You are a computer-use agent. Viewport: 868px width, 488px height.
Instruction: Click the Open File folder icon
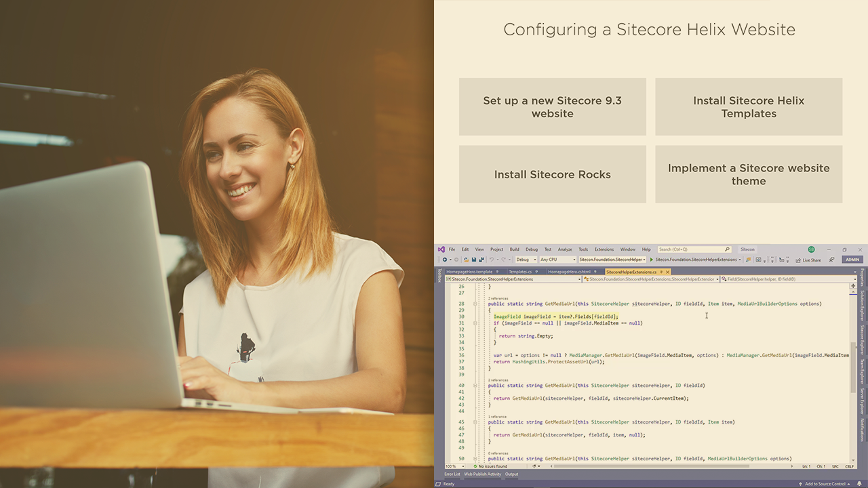467,260
